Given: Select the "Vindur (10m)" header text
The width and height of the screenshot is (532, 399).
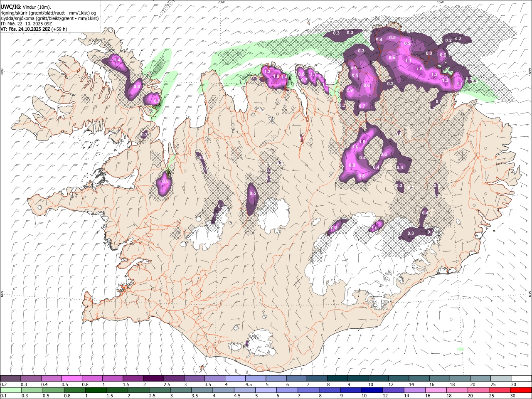Looking at the screenshot, I should [36, 7].
